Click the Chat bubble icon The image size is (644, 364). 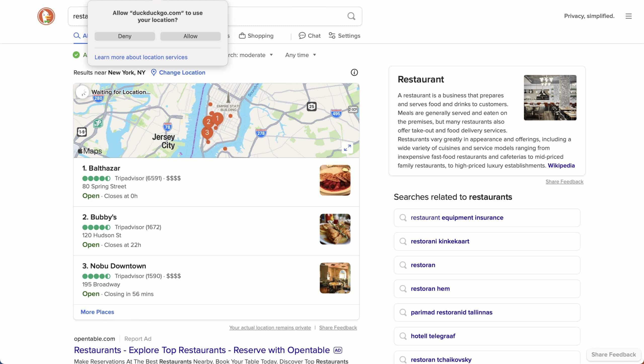coord(302,36)
